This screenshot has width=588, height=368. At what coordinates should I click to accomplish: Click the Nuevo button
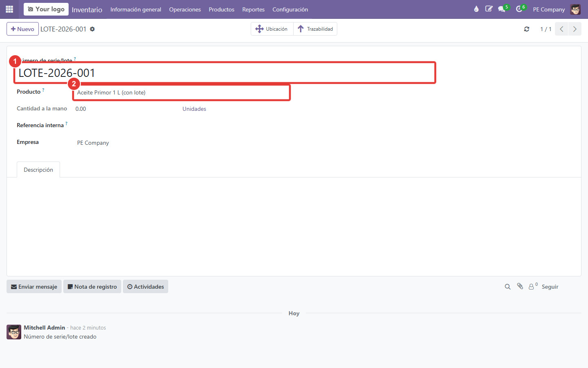(22, 29)
